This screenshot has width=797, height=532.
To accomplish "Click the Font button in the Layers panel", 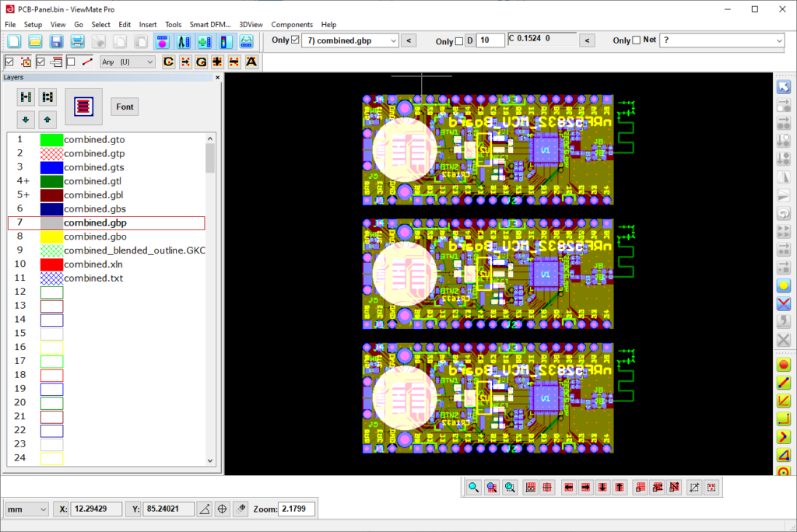I will click(125, 107).
